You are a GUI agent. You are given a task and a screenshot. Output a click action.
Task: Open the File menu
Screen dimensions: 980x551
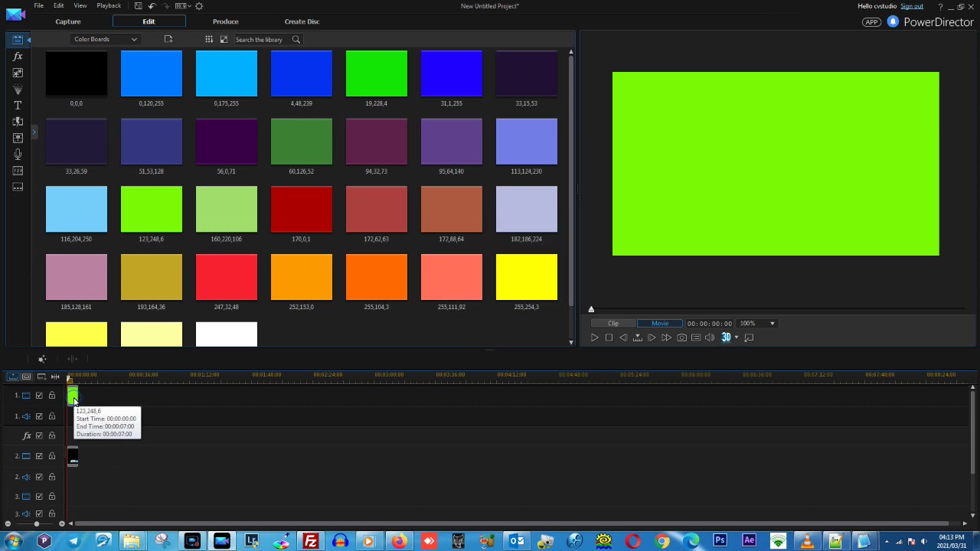click(38, 6)
